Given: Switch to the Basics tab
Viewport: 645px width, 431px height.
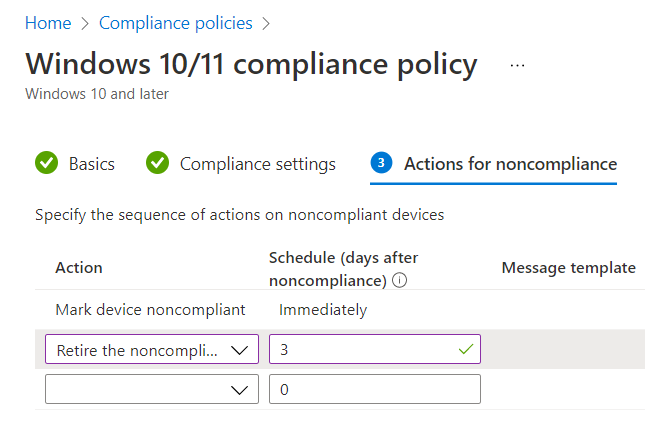Looking at the screenshot, I should pos(92,164).
